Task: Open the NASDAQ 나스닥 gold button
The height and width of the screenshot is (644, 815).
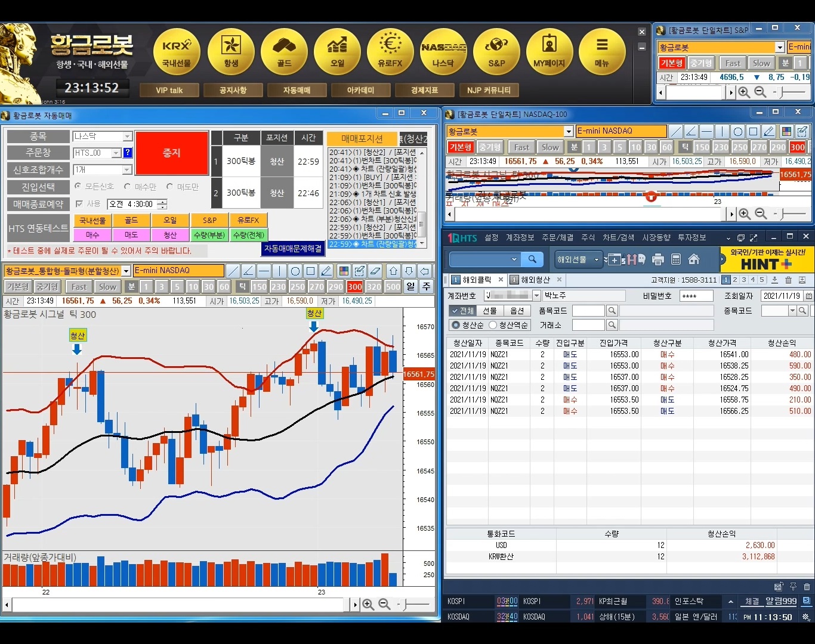Action: click(x=443, y=52)
